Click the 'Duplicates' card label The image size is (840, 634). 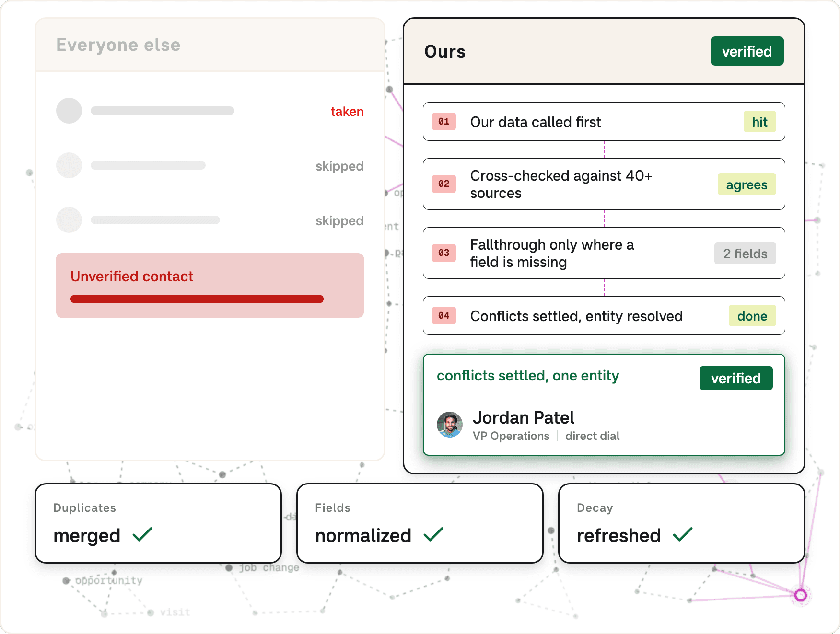point(85,508)
